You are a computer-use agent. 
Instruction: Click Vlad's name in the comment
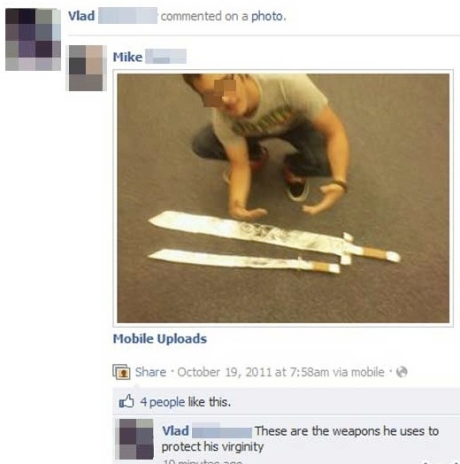pyautogui.click(x=175, y=431)
